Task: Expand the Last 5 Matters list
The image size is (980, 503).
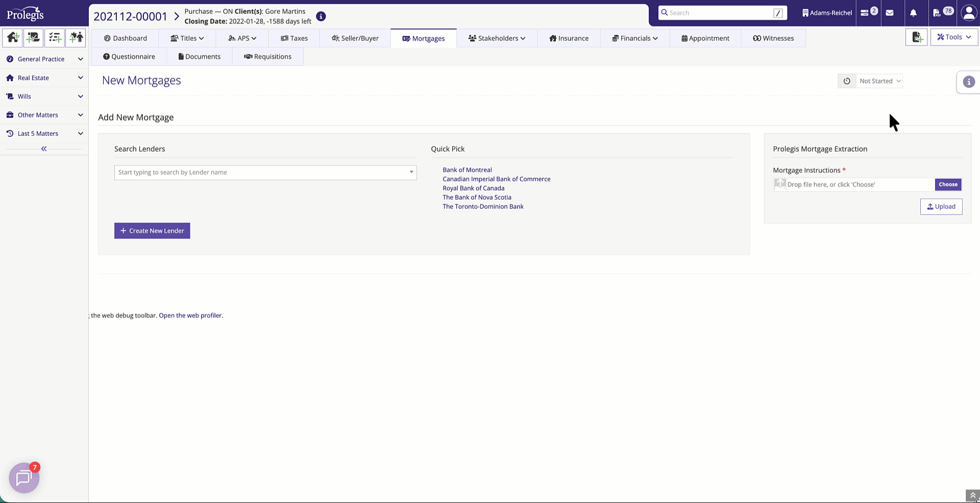Action: 44,133
